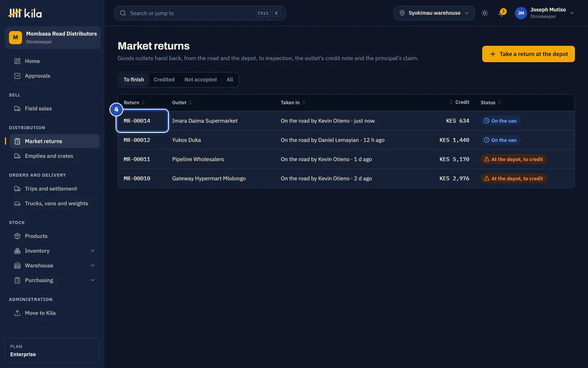The height and width of the screenshot is (368, 588).
Task: Click the search magnifier icon
Action: [123, 13]
